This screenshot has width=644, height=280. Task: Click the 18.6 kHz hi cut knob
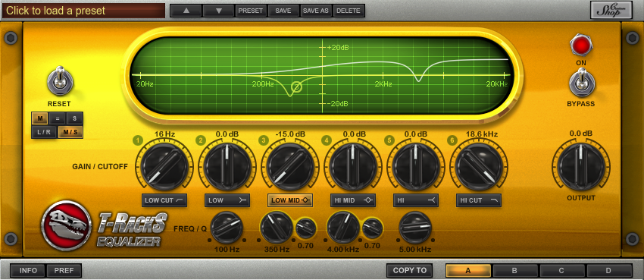click(479, 166)
